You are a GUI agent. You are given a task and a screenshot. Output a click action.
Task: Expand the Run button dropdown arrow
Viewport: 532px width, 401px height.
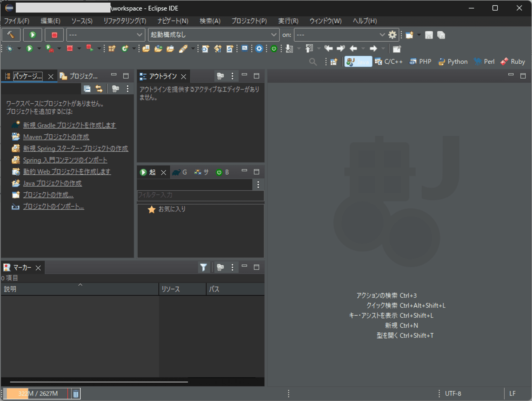point(39,49)
